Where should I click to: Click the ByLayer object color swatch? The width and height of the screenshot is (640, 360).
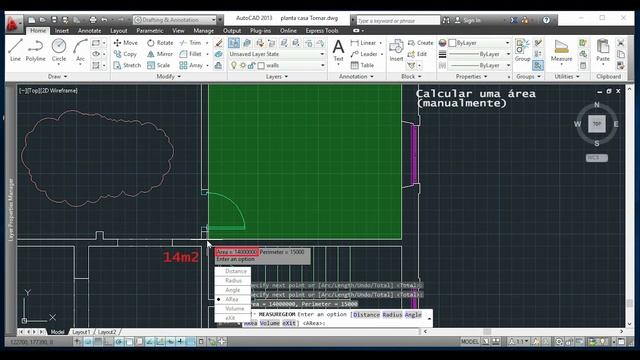pos(452,42)
